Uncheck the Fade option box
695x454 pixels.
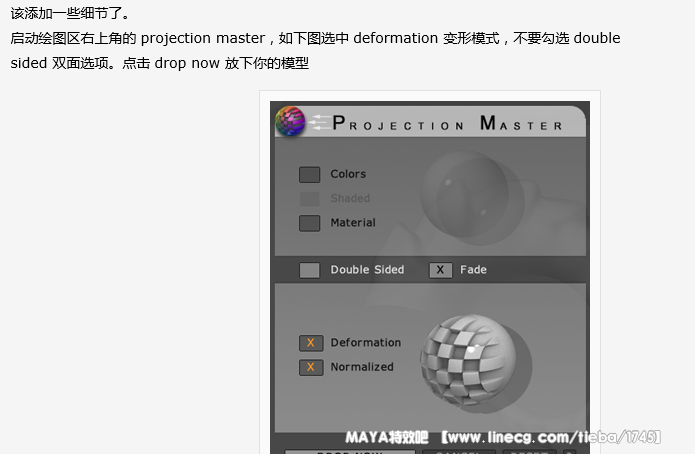pos(441,270)
